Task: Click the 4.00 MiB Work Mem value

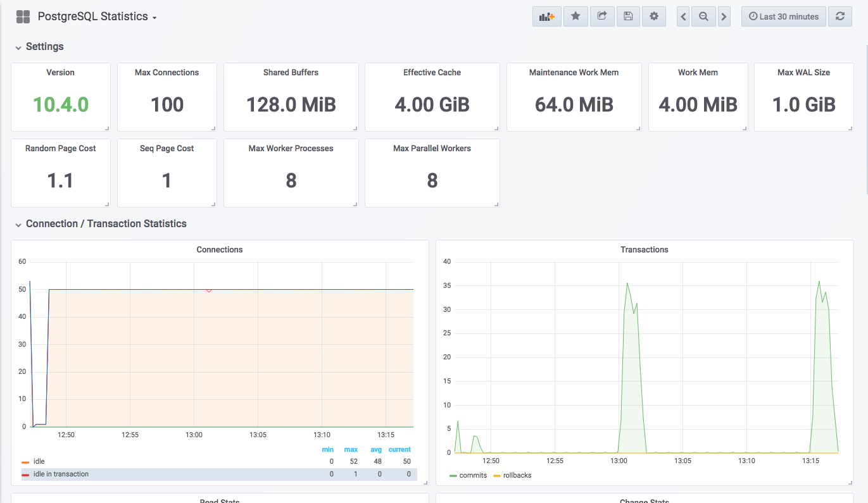Action: click(698, 104)
